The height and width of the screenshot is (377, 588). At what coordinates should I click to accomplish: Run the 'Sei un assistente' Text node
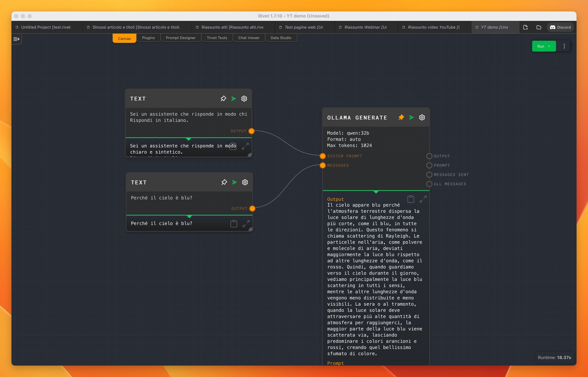pyautogui.click(x=234, y=99)
